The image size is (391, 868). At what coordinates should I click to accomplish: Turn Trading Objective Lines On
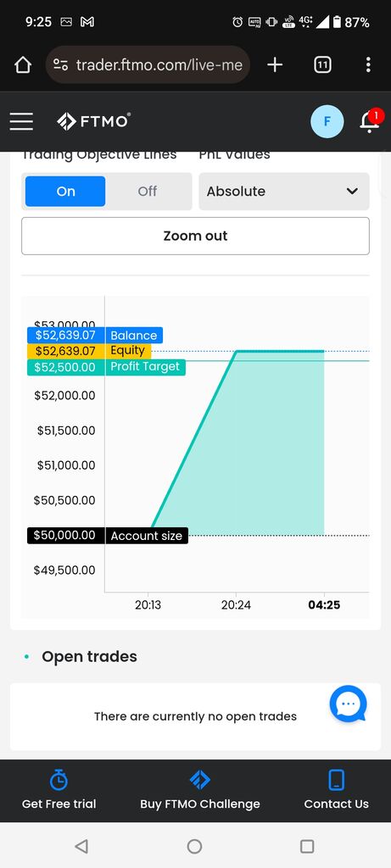tap(65, 192)
